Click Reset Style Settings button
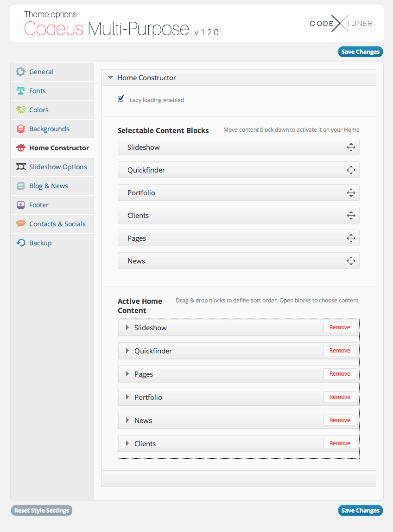393x532 pixels. (x=42, y=510)
